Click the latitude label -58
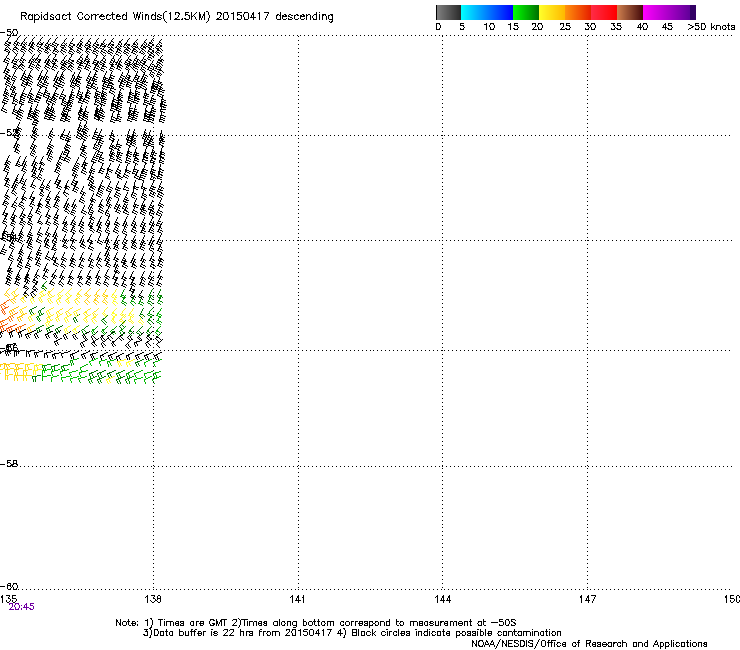The image size is (740, 650). click(9, 464)
